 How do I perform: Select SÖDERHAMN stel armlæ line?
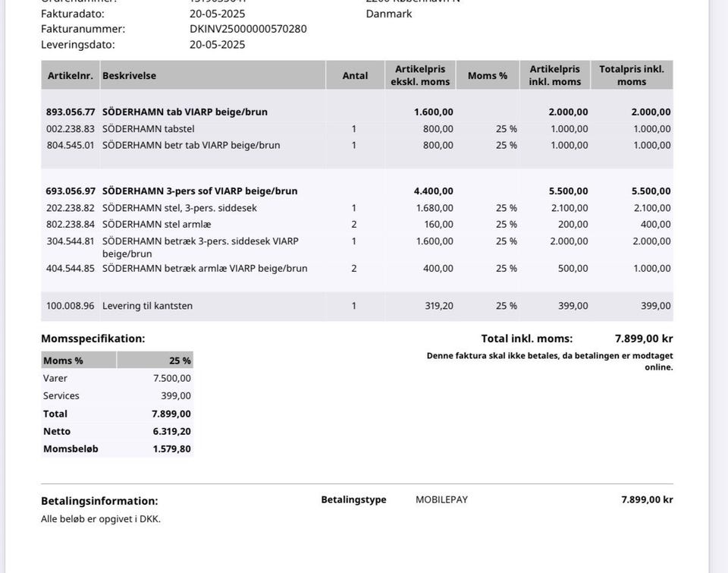357,224
